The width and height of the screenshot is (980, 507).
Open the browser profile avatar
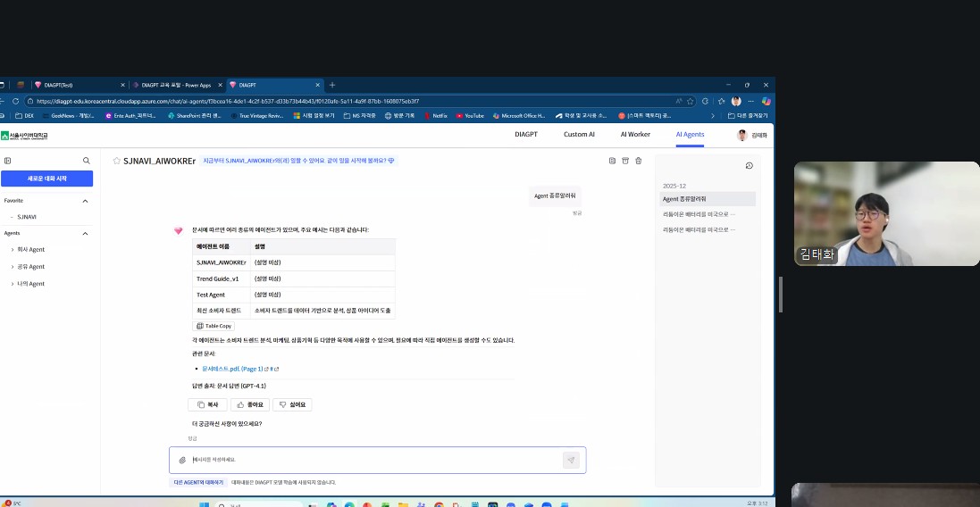(736, 101)
